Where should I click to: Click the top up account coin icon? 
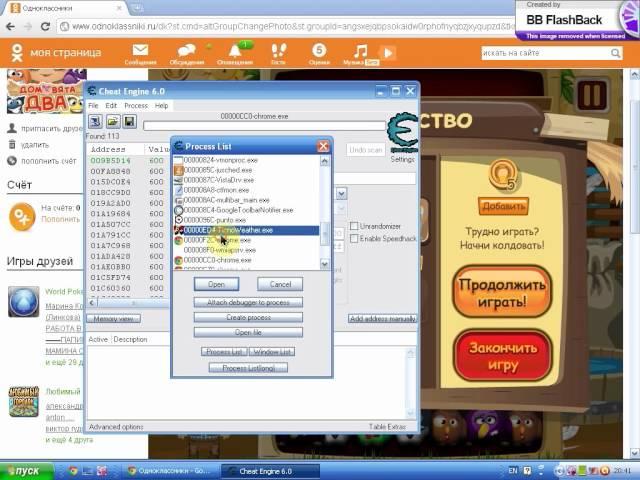tap(12, 161)
